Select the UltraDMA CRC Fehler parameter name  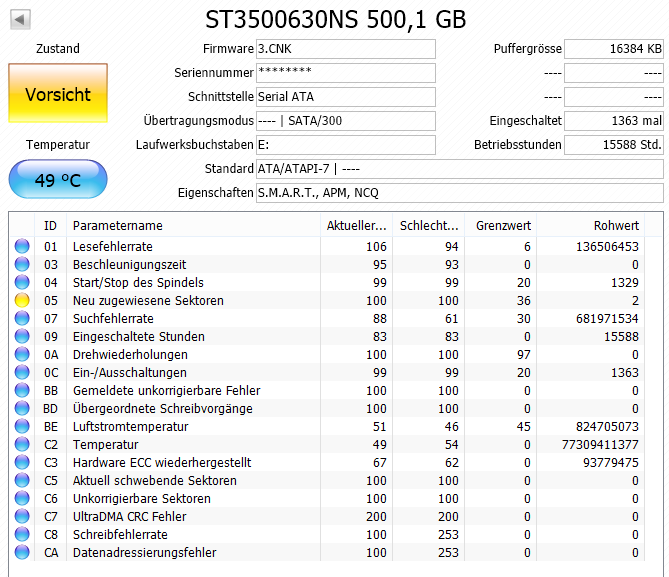point(130,517)
